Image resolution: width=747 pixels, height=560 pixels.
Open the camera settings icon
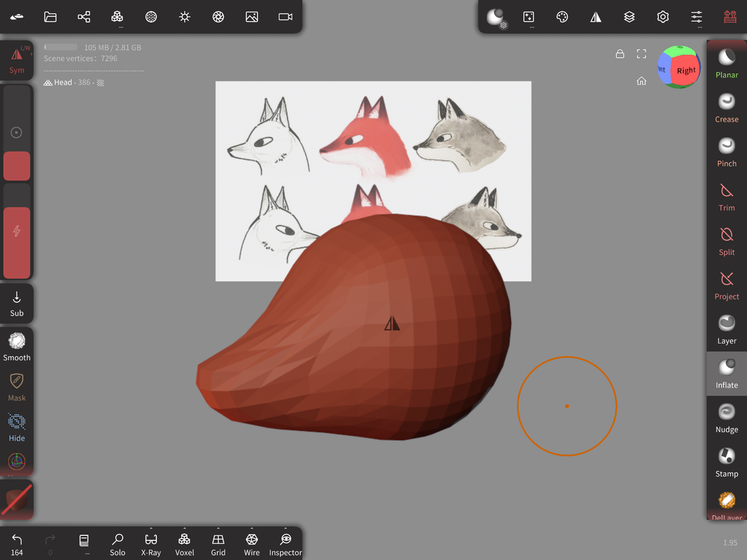(x=286, y=17)
